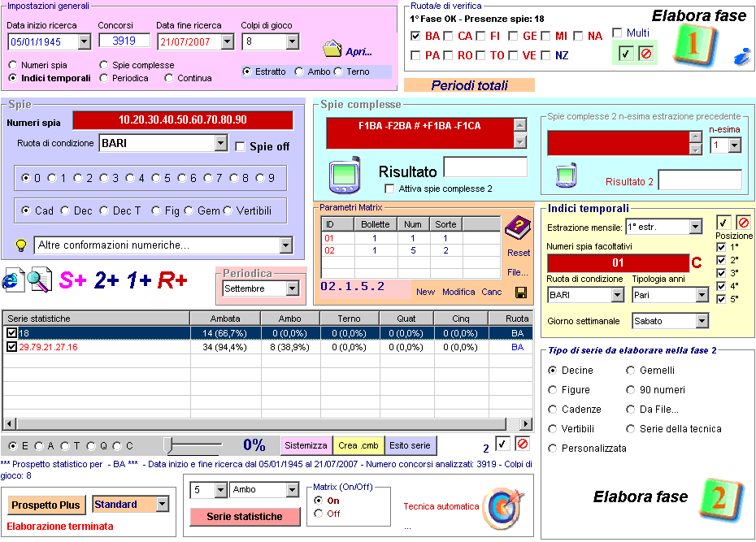Click the checkmark icon next to Esito serie
Image resolution: width=756 pixels, height=542 pixels.
click(502, 444)
